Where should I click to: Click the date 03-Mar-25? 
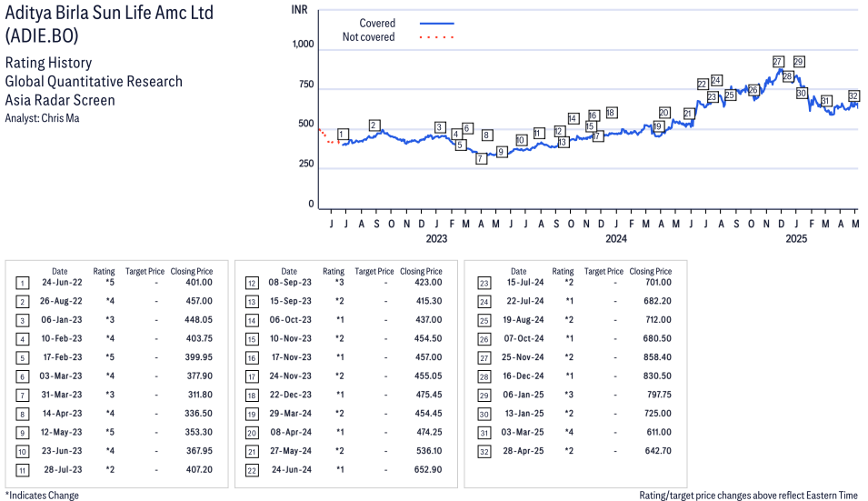[x=523, y=433]
